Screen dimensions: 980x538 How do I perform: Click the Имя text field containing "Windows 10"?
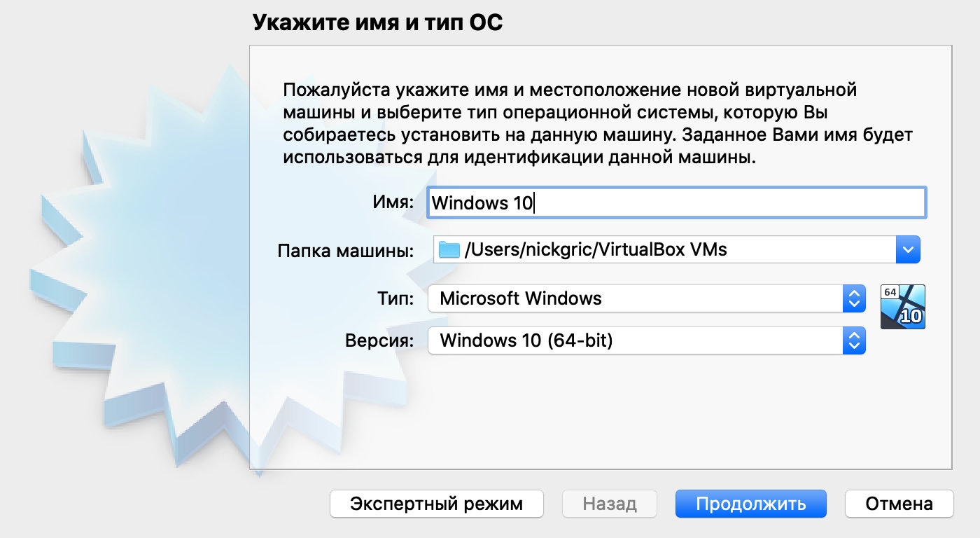[x=675, y=203]
